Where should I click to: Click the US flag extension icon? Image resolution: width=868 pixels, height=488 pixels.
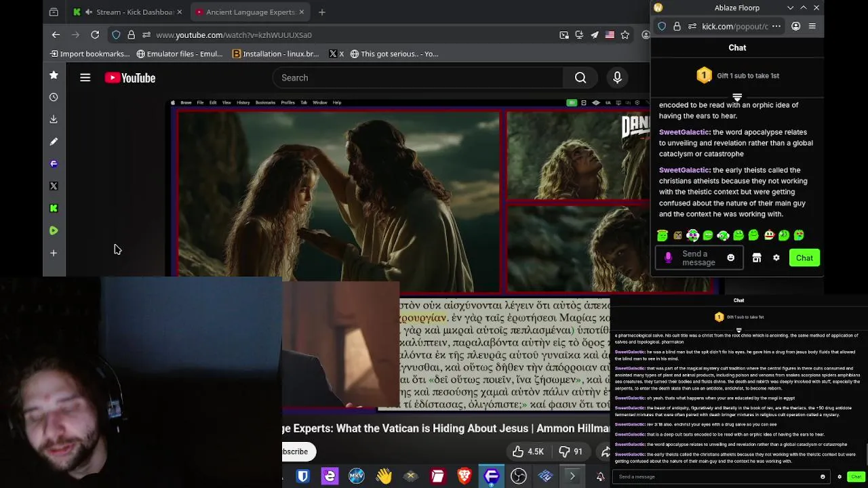coord(610,35)
